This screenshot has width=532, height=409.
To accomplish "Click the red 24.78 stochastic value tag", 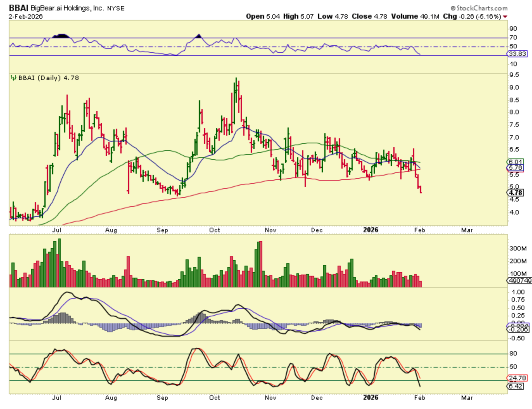I will pos(517,378).
